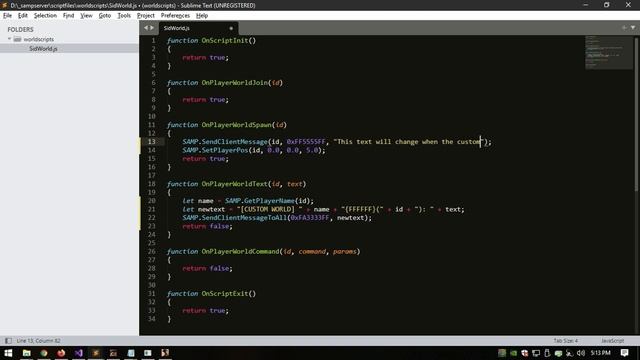Open the Tab Size: 4 selector
640x360 pixels.
566,340
